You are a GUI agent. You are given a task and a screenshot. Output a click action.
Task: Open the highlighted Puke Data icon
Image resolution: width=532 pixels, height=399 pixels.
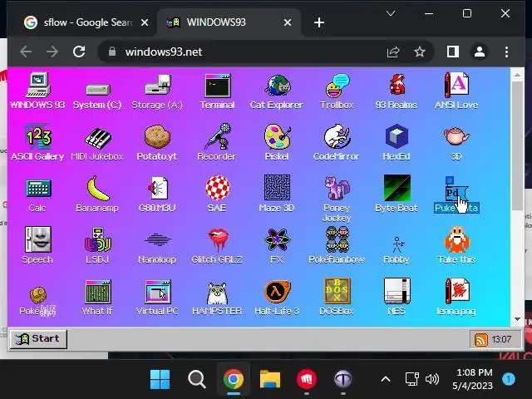(x=456, y=190)
